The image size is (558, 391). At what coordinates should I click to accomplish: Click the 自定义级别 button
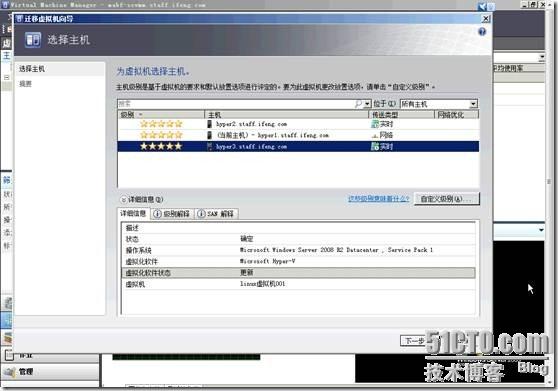tap(447, 199)
